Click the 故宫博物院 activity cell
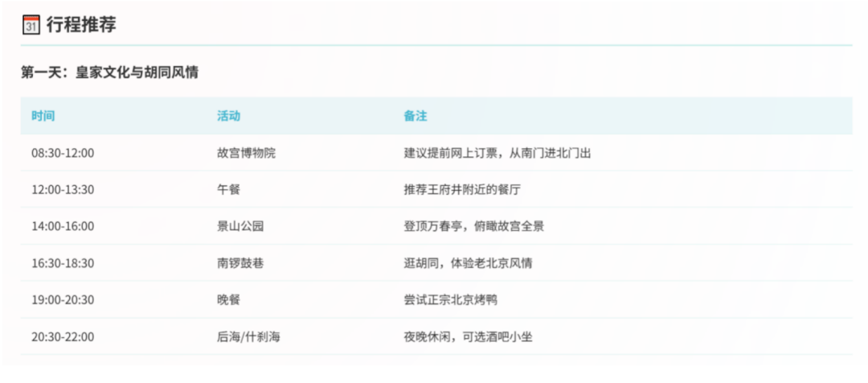 point(247,153)
